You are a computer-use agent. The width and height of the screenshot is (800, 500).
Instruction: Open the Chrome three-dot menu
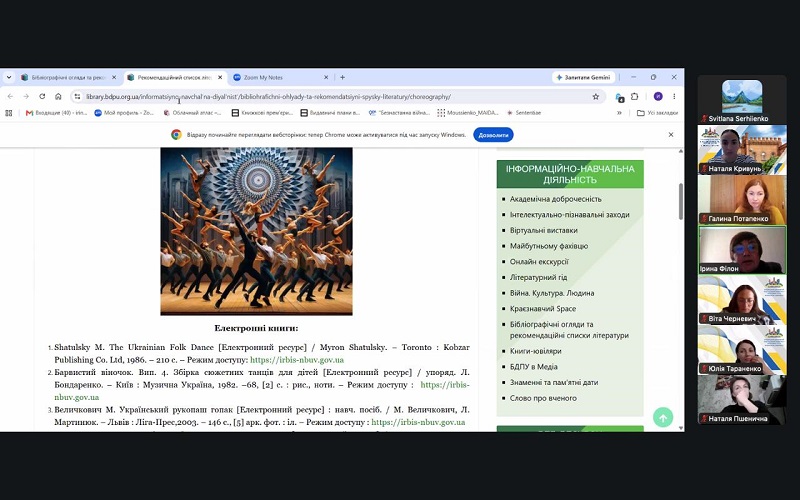point(674,96)
